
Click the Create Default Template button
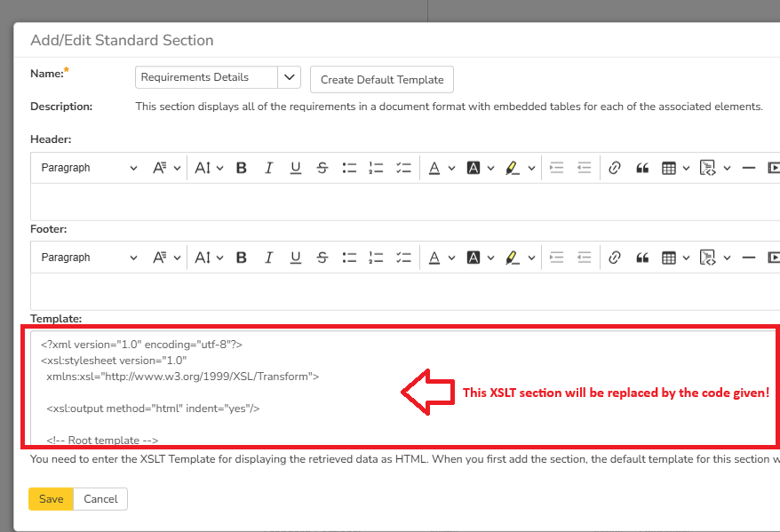pyautogui.click(x=382, y=80)
